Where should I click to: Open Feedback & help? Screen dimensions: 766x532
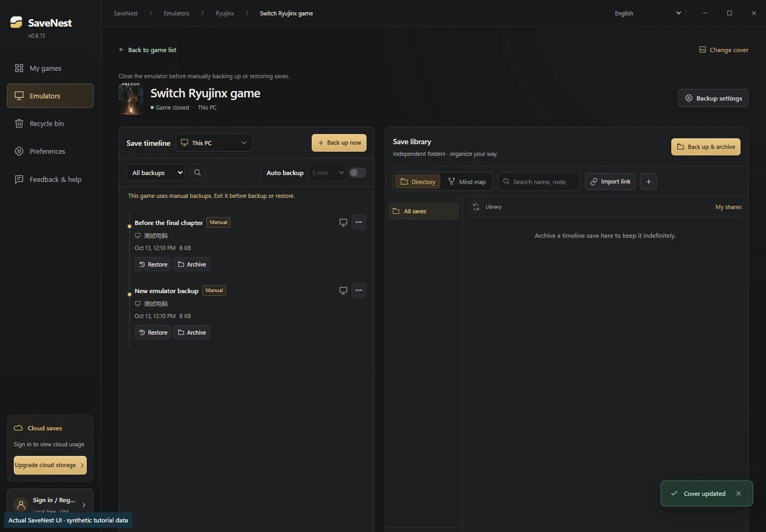click(50, 179)
